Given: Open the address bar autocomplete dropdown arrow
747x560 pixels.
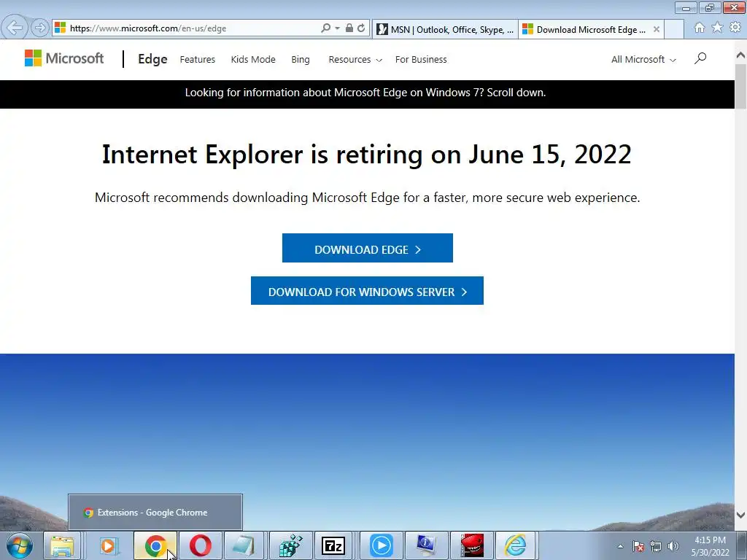Looking at the screenshot, I should [x=337, y=28].
